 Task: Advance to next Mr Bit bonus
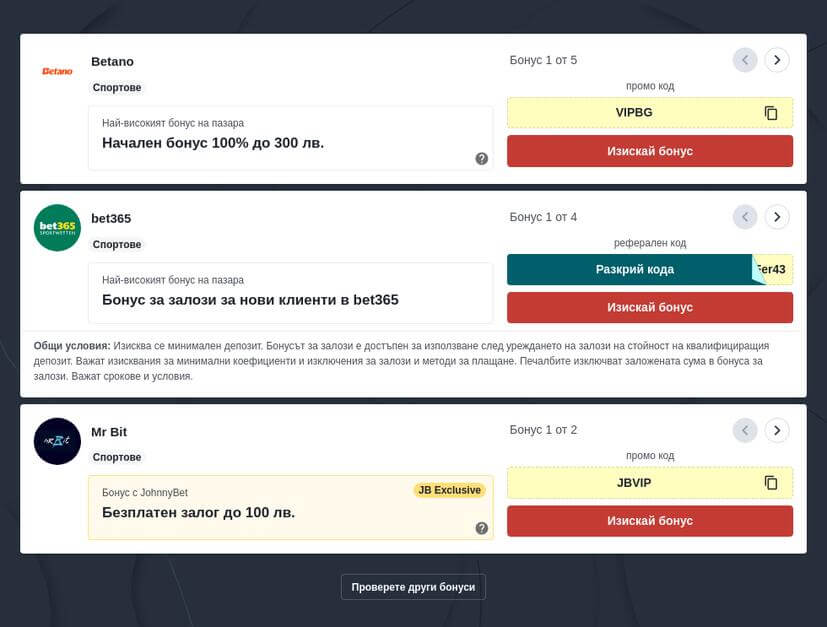click(x=777, y=430)
